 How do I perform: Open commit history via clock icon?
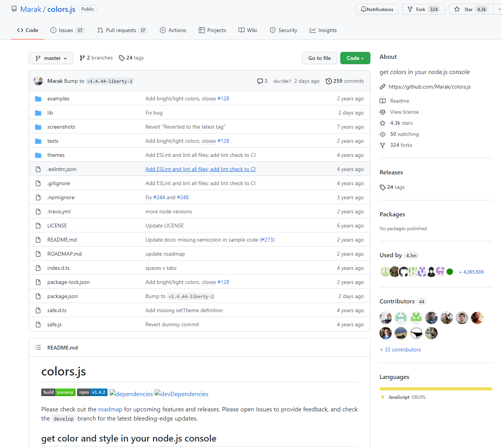328,81
